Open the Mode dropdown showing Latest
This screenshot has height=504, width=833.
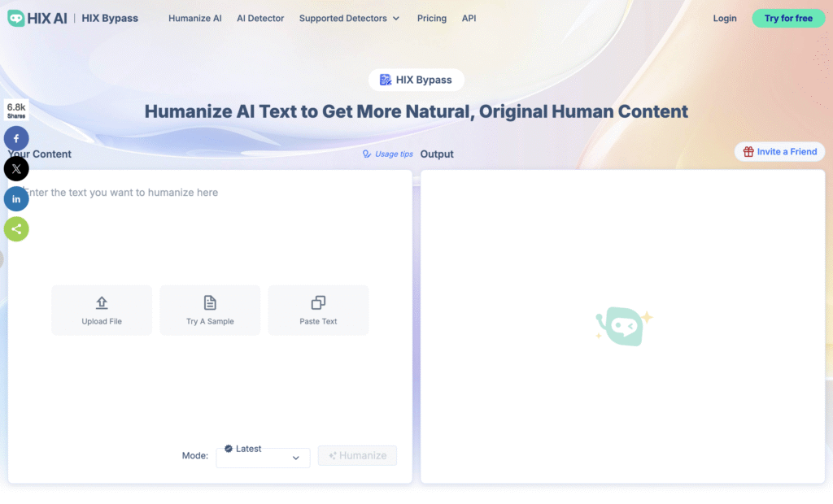263,456
